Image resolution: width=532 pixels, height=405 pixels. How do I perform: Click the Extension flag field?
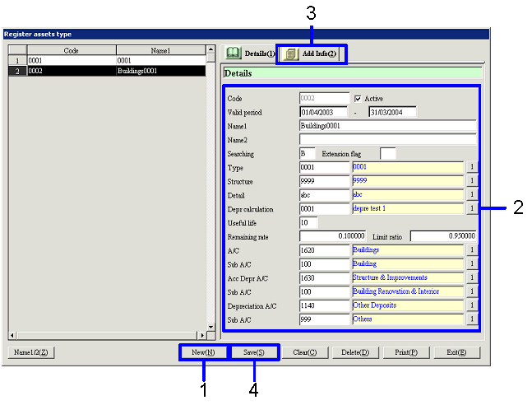tap(388, 154)
